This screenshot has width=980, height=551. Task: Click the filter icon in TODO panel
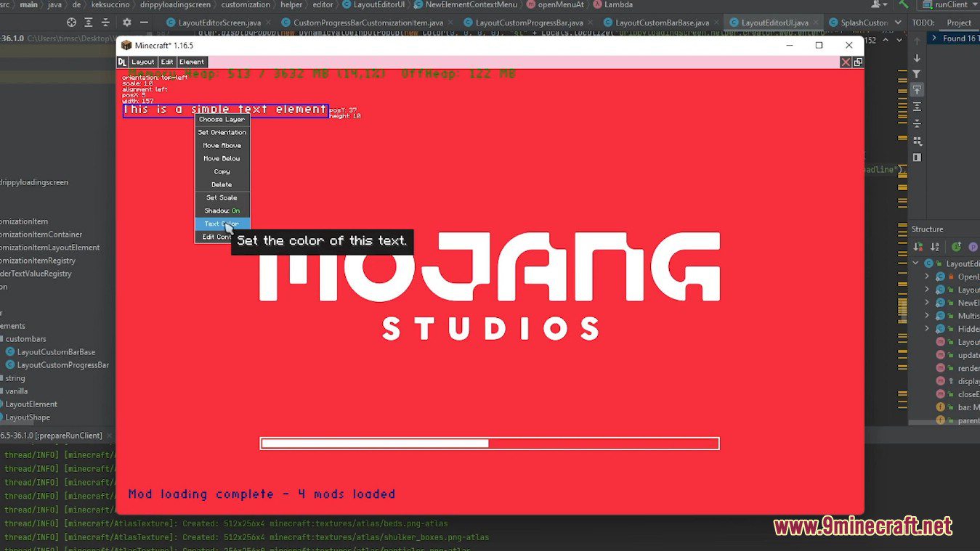(x=917, y=74)
